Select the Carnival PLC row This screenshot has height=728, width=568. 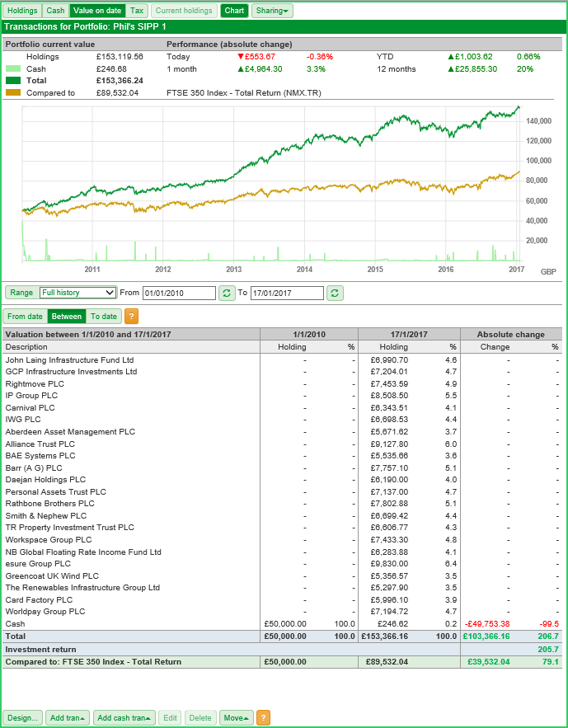point(282,407)
